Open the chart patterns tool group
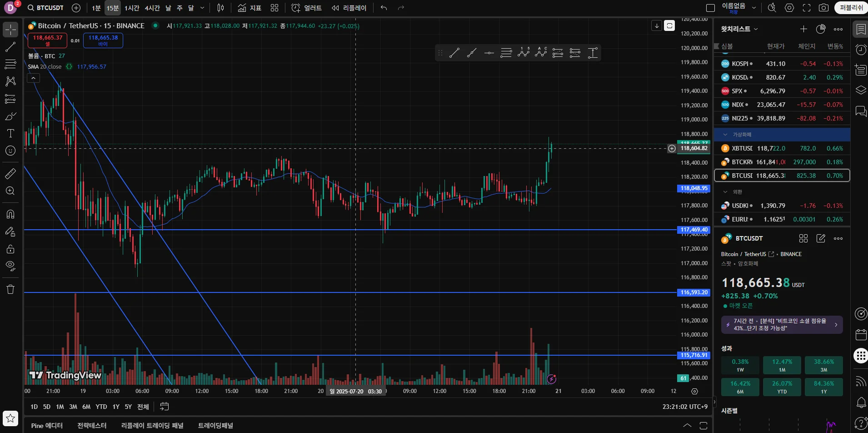 coord(10,81)
